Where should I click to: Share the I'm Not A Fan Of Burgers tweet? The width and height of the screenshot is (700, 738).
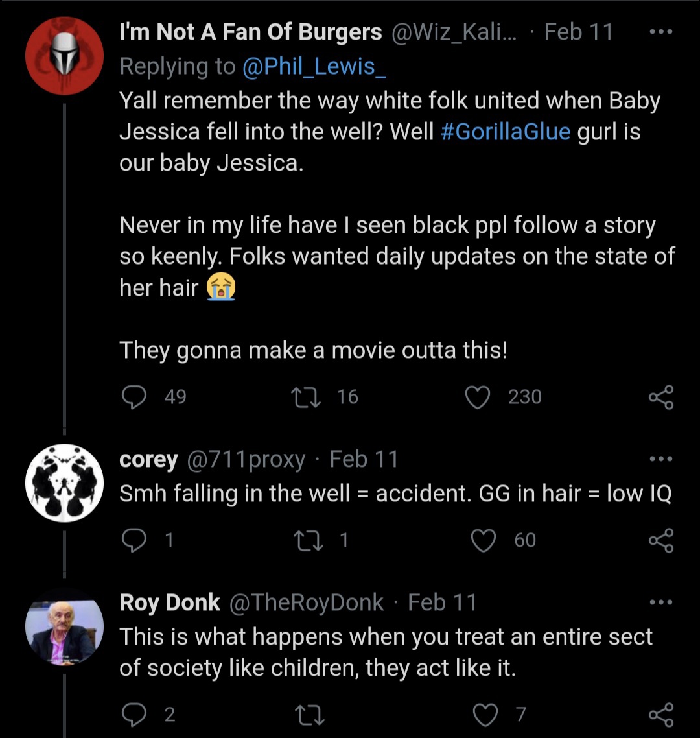(x=661, y=398)
